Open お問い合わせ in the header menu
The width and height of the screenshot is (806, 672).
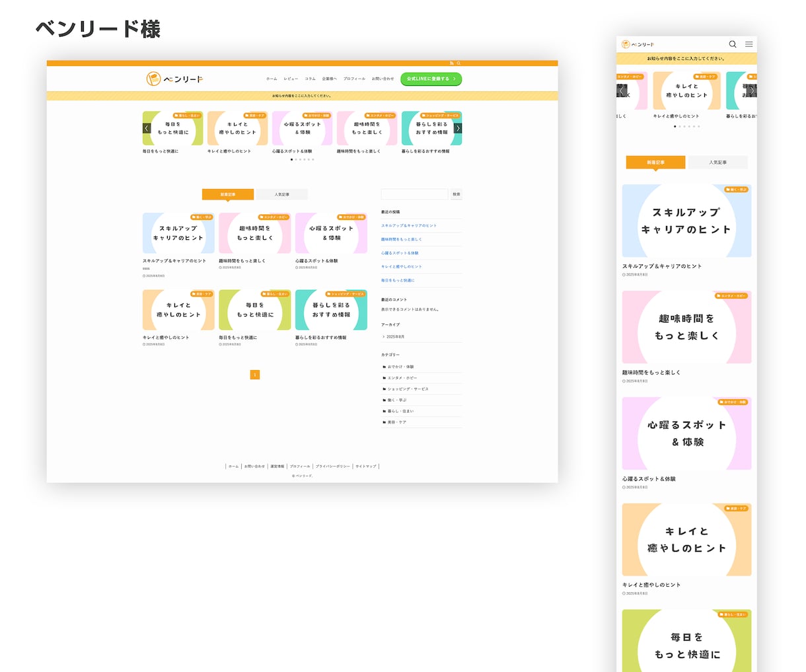(383, 79)
